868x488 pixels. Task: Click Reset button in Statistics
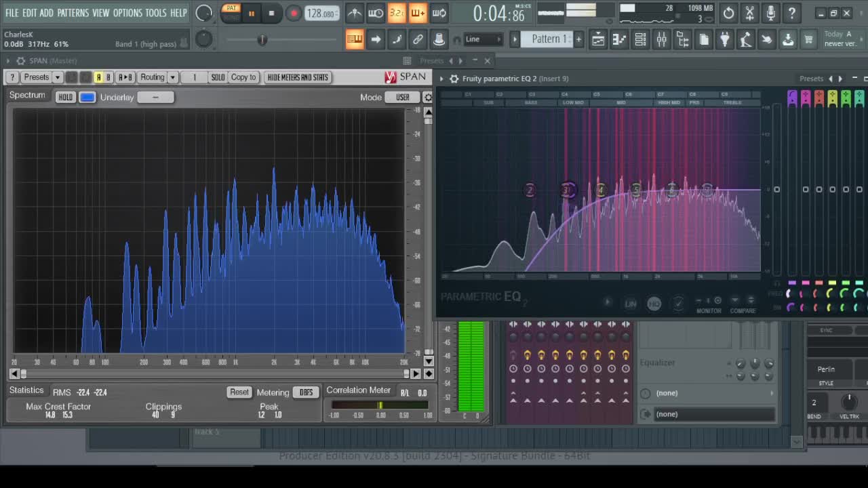tap(239, 392)
